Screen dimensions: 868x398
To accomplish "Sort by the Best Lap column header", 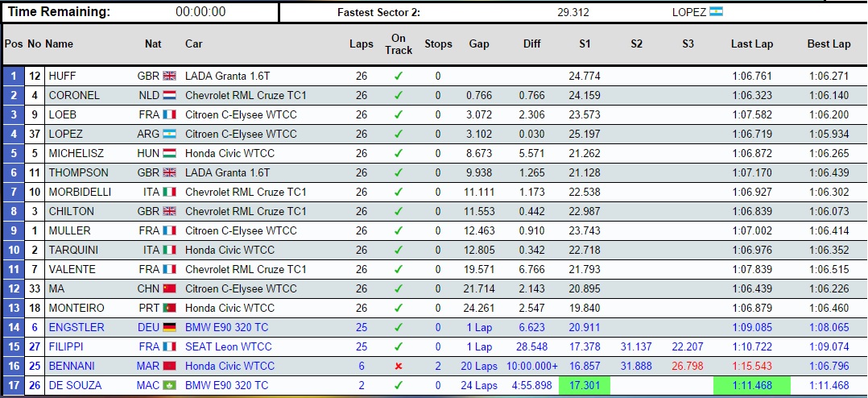I will pos(829,44).
